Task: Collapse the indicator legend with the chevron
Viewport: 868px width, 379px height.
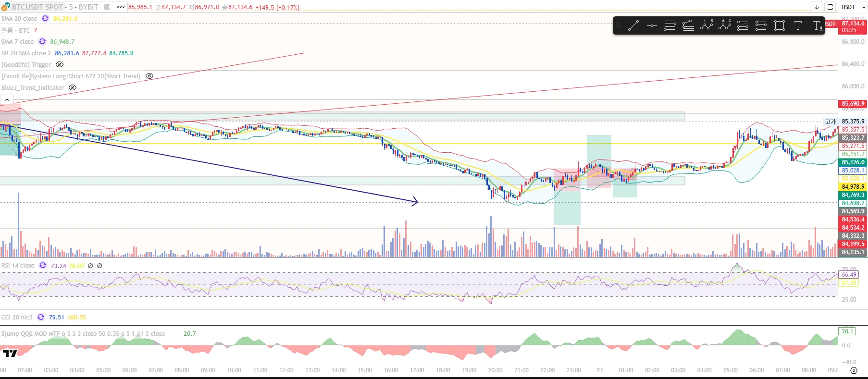Action: point(7,99)
